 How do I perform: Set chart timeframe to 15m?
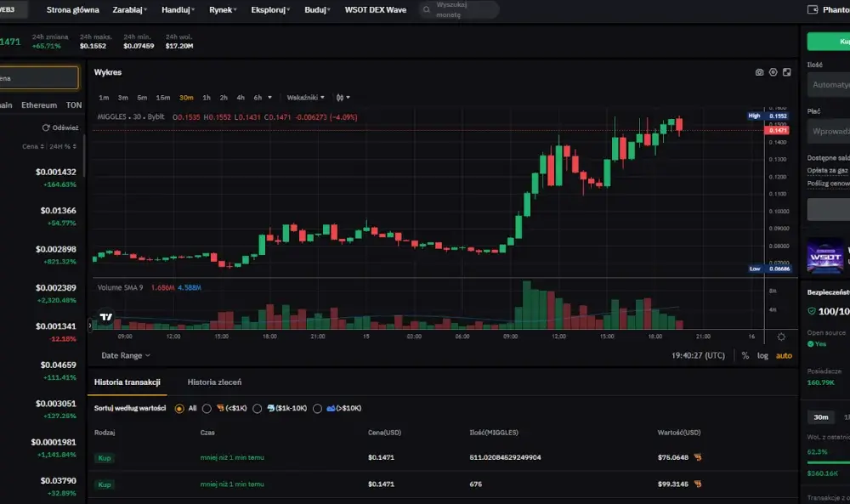coord(163,98)
